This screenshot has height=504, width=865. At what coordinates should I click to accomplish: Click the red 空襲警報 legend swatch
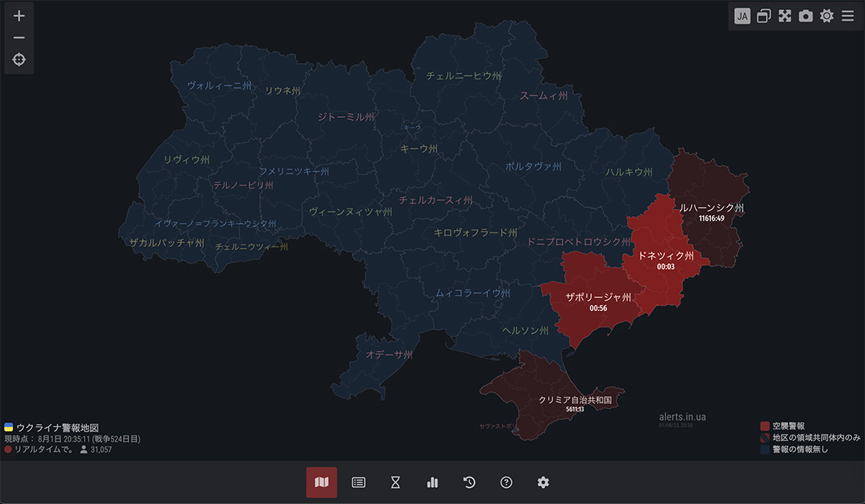(764, 426)
